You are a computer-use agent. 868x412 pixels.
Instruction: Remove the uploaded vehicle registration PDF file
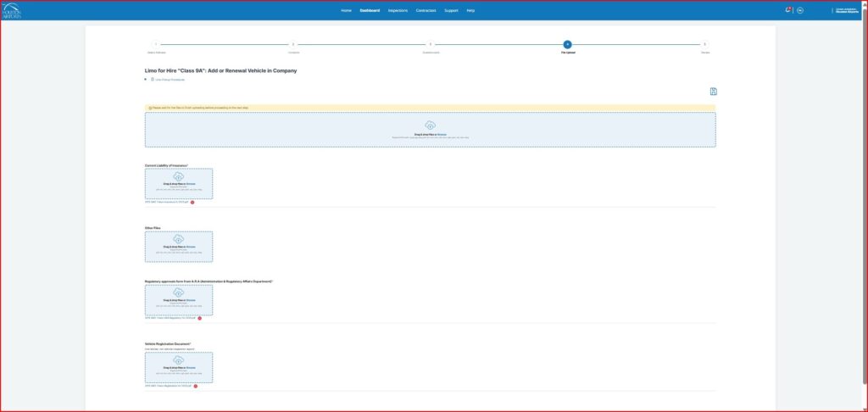point(196,386)
